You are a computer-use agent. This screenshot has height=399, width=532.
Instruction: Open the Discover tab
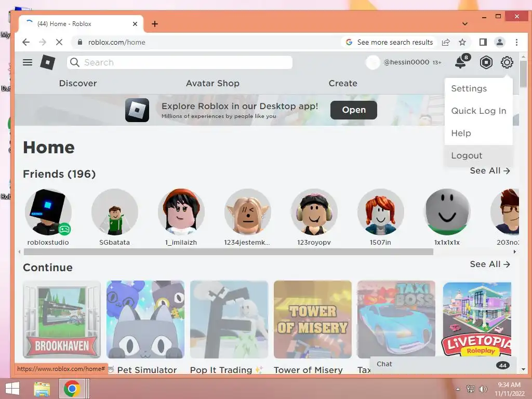click(x=78, y=83)
